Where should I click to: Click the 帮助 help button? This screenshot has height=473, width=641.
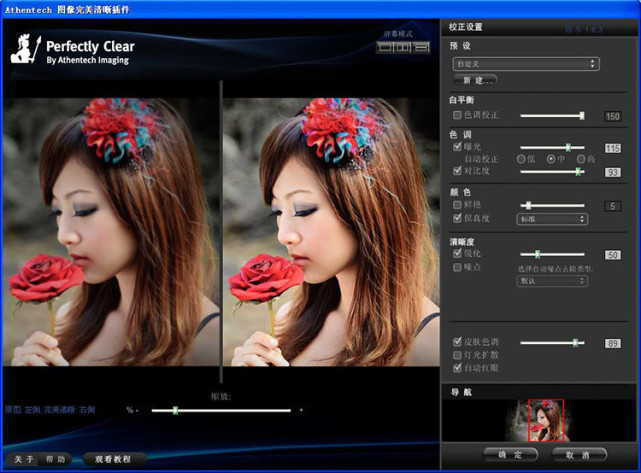[55, 459]
